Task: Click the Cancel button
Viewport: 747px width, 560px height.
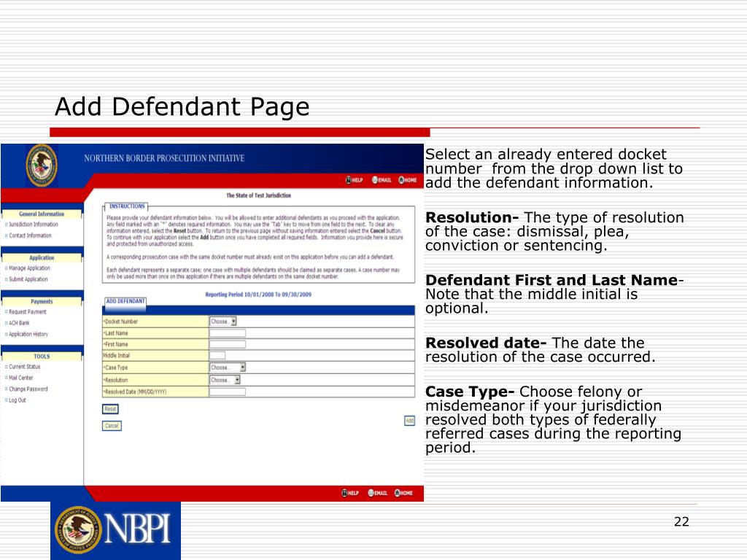Action: [x=112, y=426]
